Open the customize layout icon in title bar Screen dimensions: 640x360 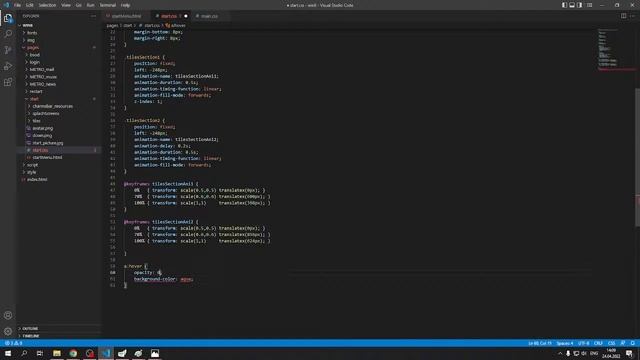(589, 5)
